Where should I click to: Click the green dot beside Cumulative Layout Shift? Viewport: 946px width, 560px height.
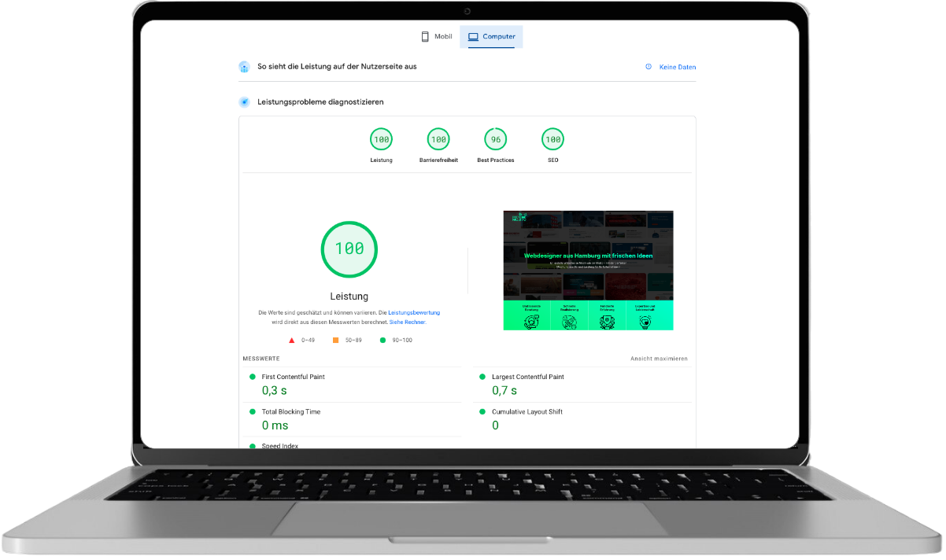tap(482, 411)
